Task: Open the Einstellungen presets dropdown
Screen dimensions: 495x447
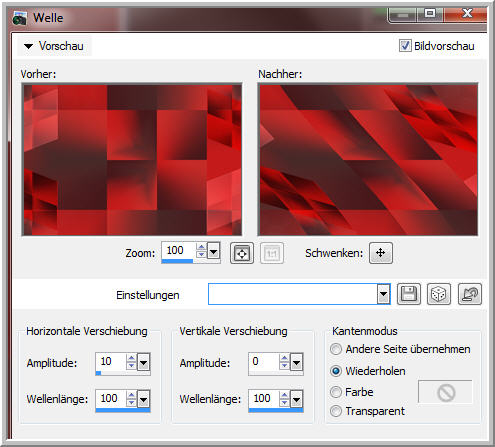Action: (x=384, y=294)
